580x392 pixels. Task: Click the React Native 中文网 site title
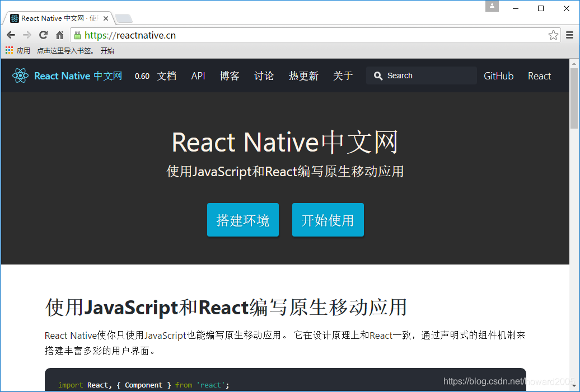[78, 75]
